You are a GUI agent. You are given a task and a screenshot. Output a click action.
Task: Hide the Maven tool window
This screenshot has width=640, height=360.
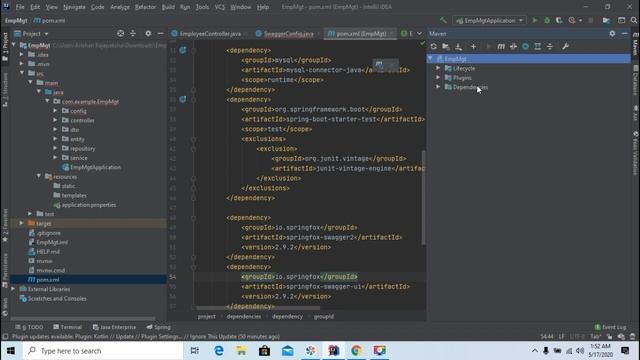pos(625,33)
